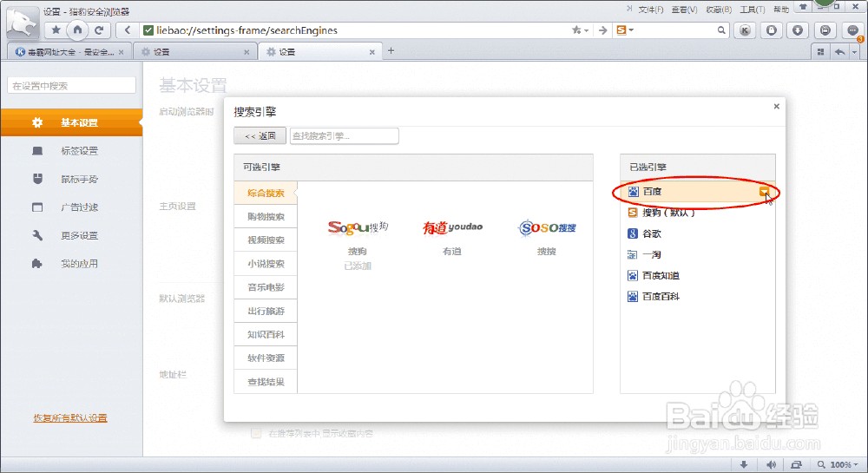Viewport: 868px width, 473px height.
Task: Reload the page with the refresh icon
Action: pos(99,30)
